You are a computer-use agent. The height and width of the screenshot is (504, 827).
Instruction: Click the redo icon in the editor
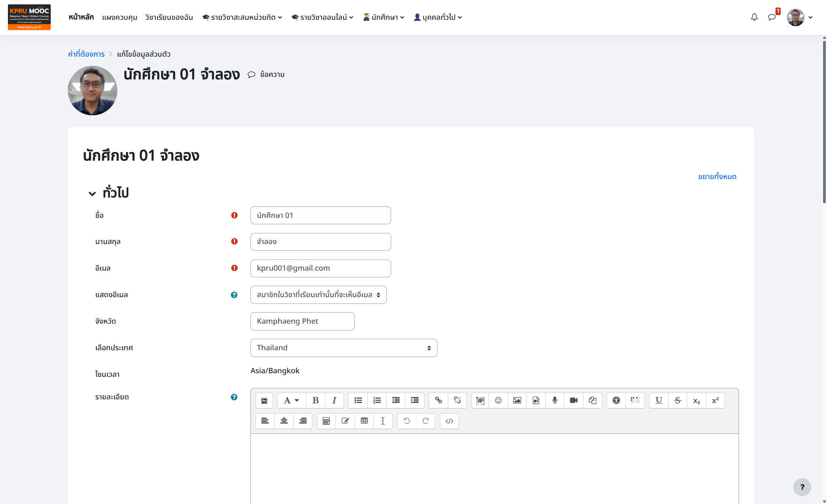[426, 421]
